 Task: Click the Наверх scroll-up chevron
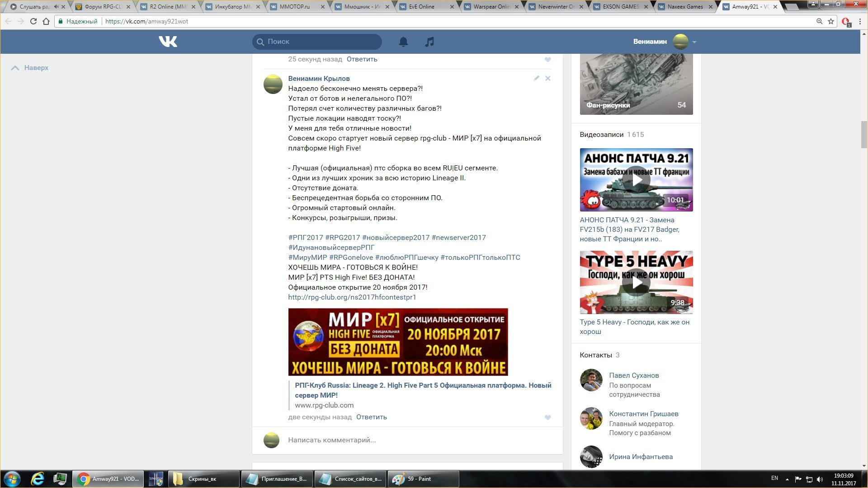(15, 68)
